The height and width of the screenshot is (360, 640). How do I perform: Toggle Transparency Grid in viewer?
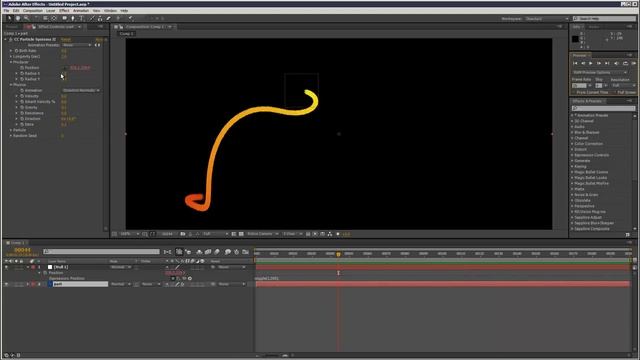click(x=241, y=234)
